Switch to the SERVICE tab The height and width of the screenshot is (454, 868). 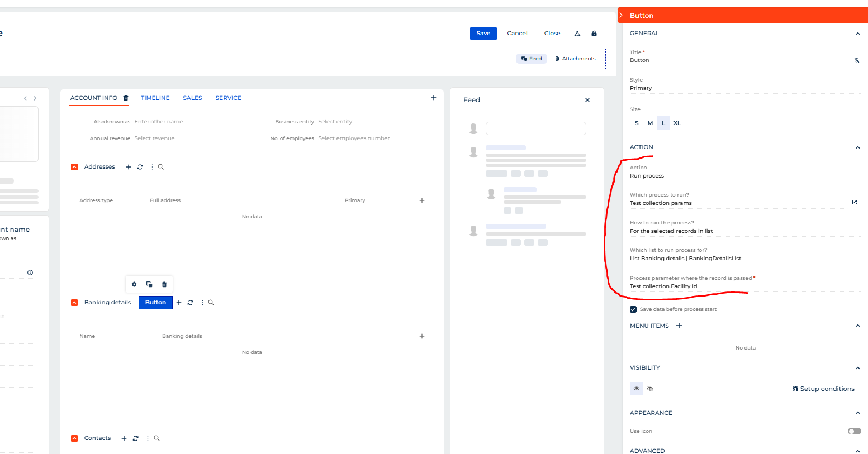(229, 98)
